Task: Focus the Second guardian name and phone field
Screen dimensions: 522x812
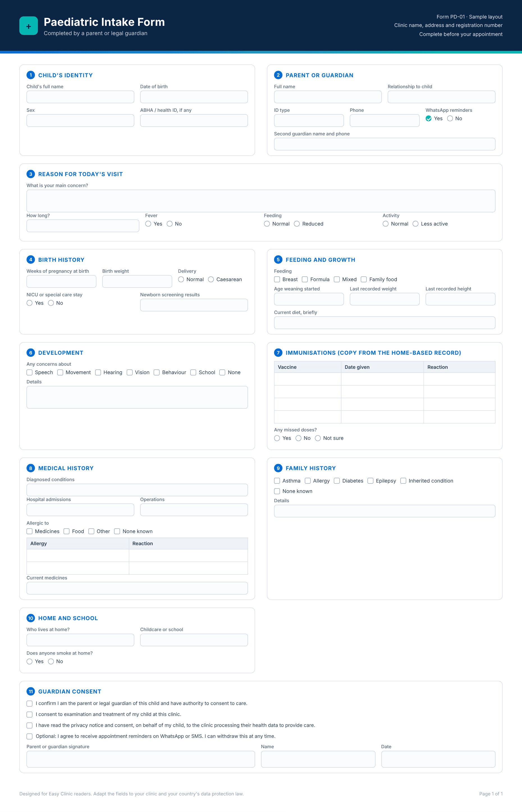Action: 384,144
